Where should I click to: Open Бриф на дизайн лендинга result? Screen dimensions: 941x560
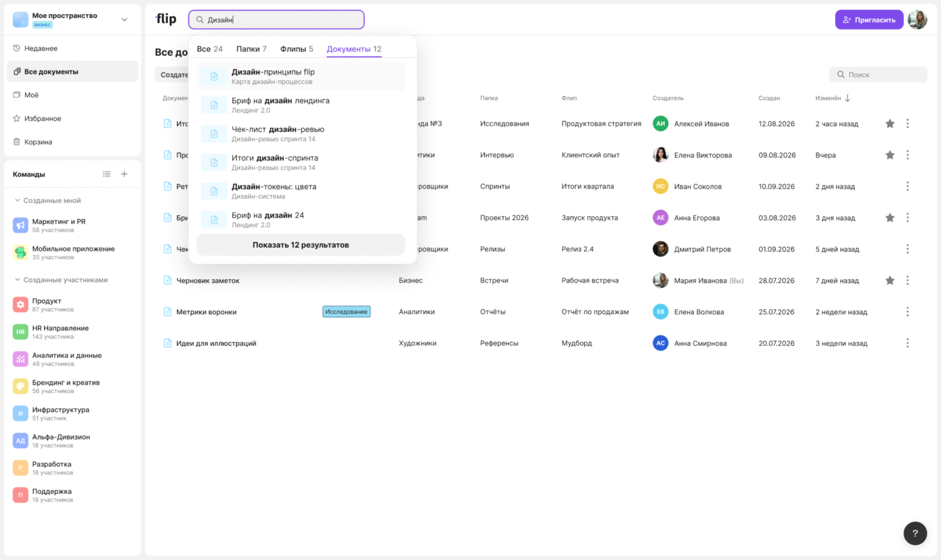tap(301, 105)
